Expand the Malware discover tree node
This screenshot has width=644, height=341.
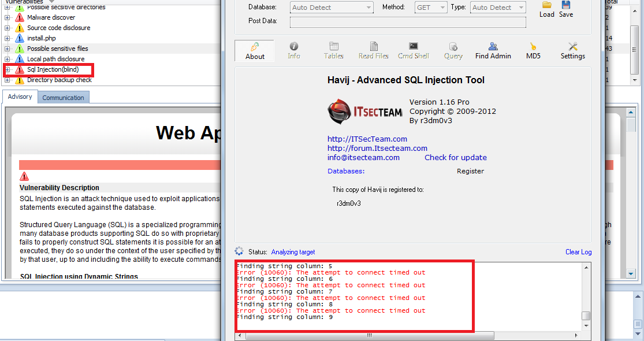click(8, 18)
